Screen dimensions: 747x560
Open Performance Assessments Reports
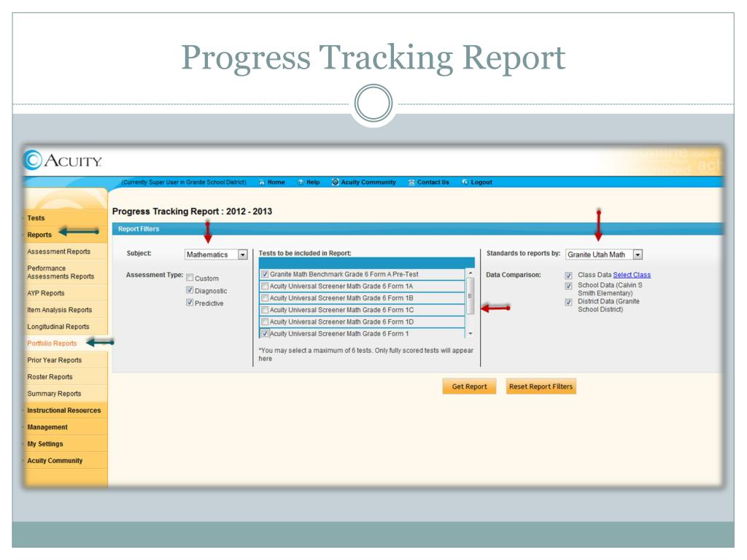[x=61, y=273]
